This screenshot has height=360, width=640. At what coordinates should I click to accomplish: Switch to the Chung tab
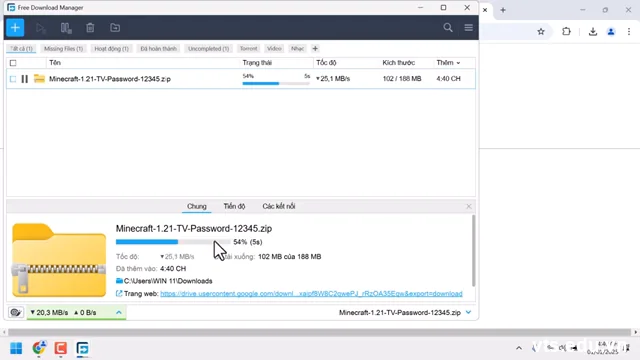[197, 207]
